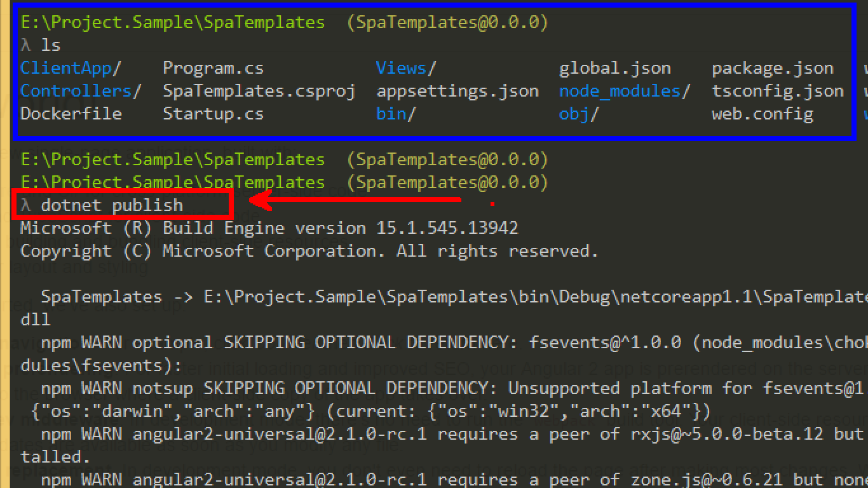868x488 pixels.
Task: Click the rxjs@~5.0.0-beta.12 peer warning
Action: tap(454, 434)
